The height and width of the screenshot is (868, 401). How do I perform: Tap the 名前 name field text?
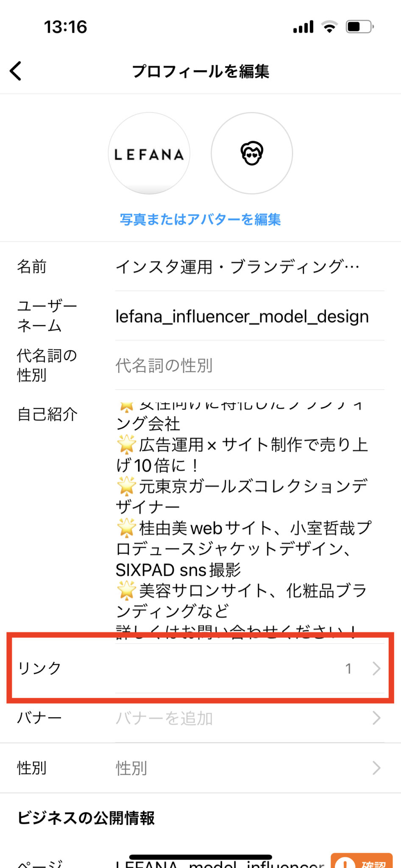click(238, 266)
